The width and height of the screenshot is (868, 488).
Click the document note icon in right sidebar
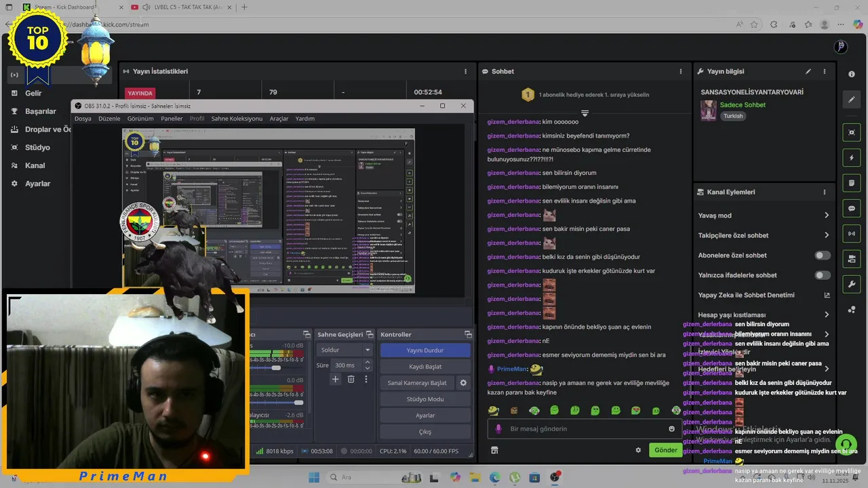pyautogui.click(x=852, y=183)
